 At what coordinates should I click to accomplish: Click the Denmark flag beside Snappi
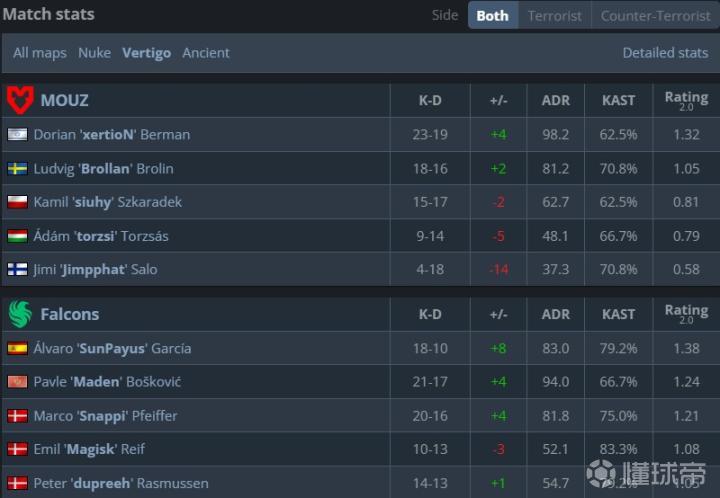pos(17,415)
